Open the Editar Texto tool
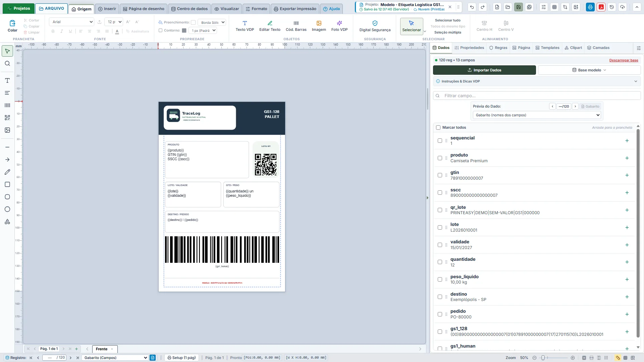 tap(270, 26)
